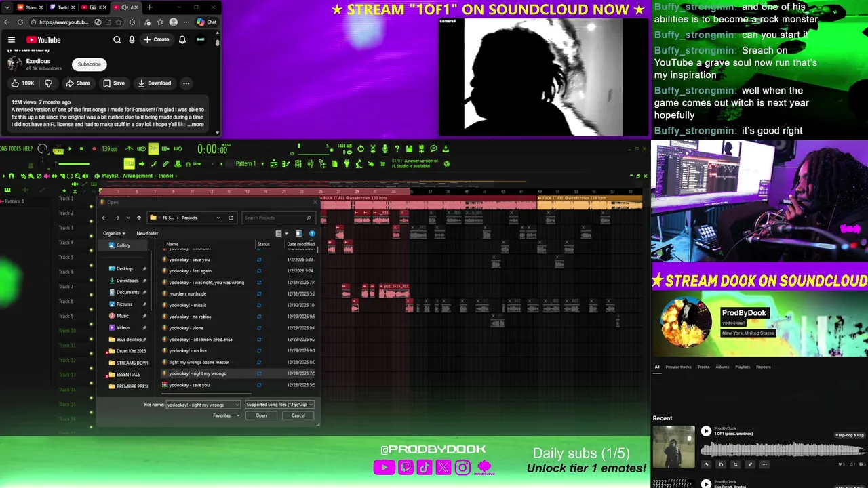Open the FL Studio browser icon
The height and width of the screenshot is (488, 868).
323,164
